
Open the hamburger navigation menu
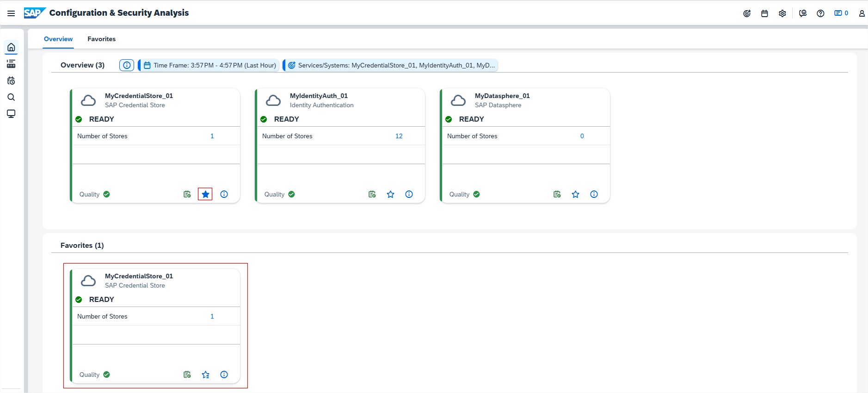coord(11,13)
